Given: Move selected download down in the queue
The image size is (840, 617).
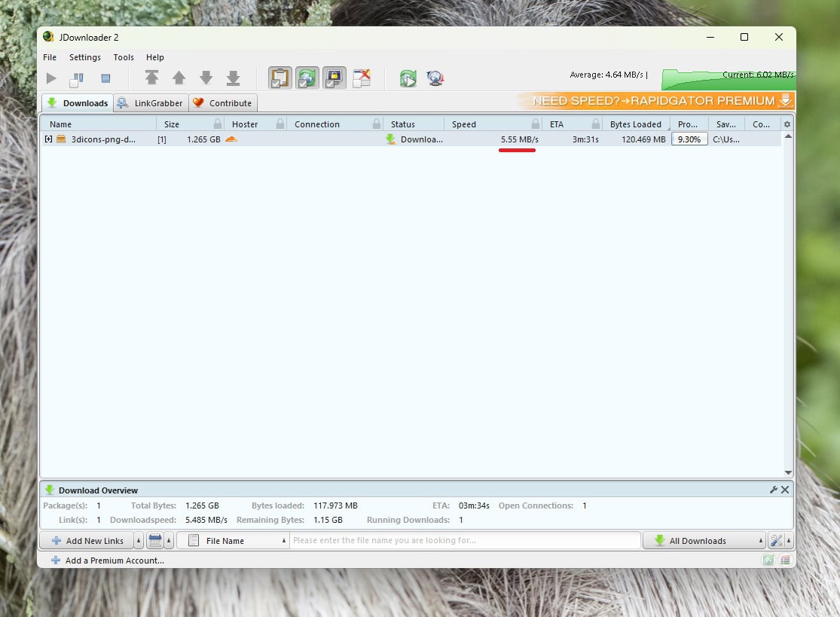Looking at the screenshot, I should pos(206,78).
